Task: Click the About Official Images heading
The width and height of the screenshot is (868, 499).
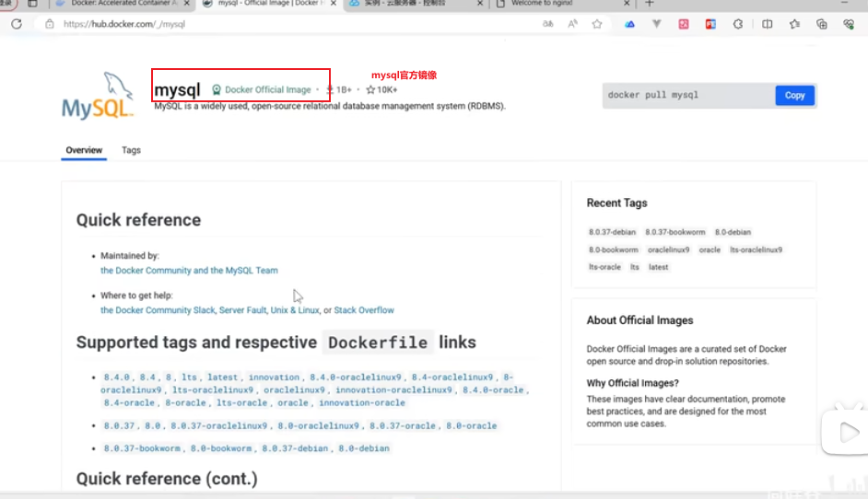Action: 639,320
